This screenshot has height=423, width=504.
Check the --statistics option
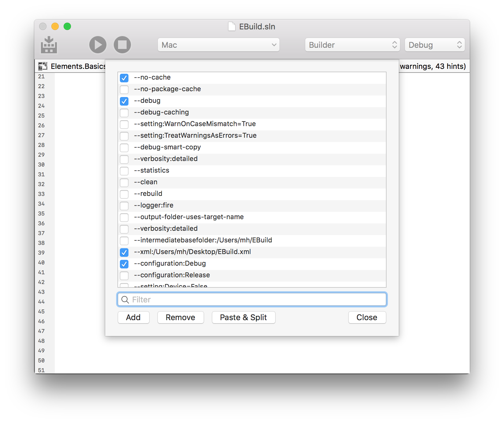(x=124, y=171)
